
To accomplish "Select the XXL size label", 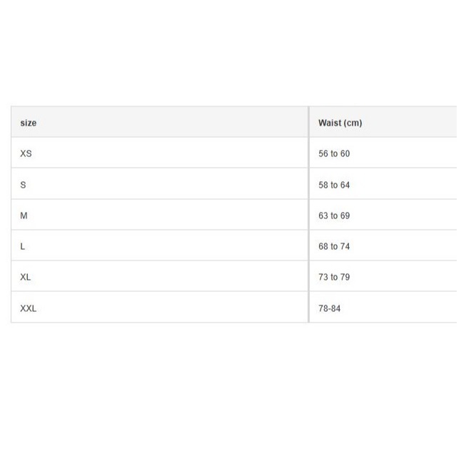I will tap(29, 308).
